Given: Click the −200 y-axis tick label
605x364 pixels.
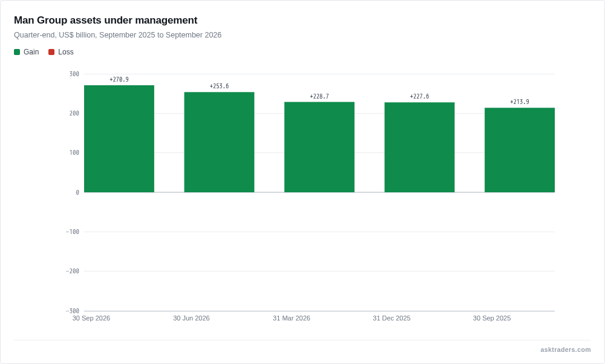Looking at the screenshot, I should (73, 271).
